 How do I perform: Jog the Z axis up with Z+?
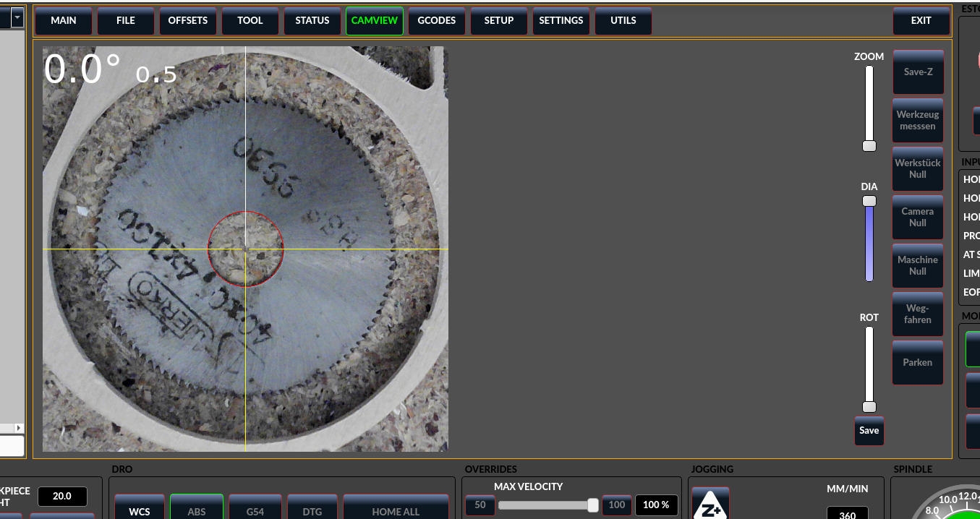[710, 504]
